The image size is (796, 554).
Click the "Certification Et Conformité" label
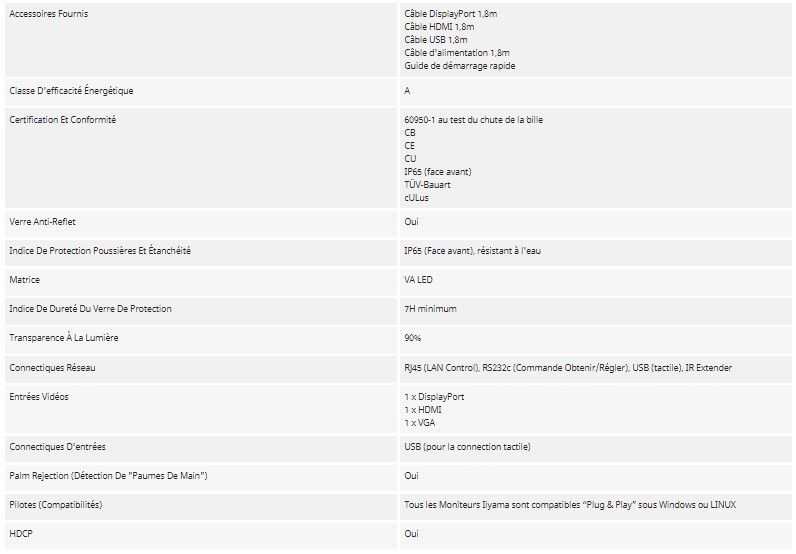tap(62, 120)
